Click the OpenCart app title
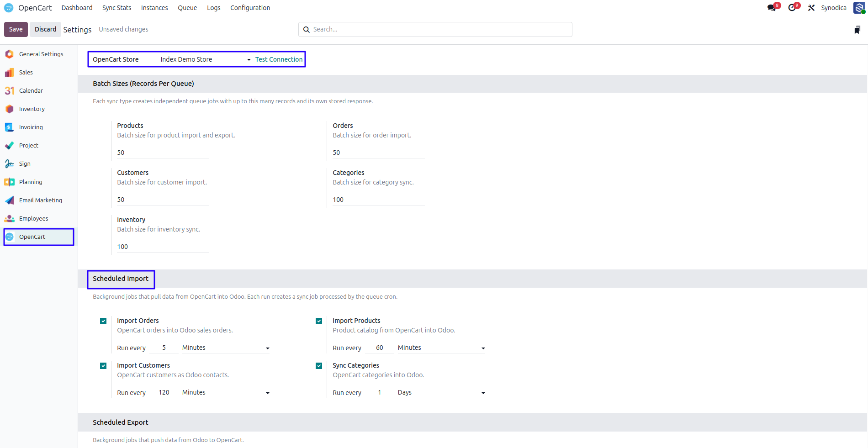 tap(35, 8)
